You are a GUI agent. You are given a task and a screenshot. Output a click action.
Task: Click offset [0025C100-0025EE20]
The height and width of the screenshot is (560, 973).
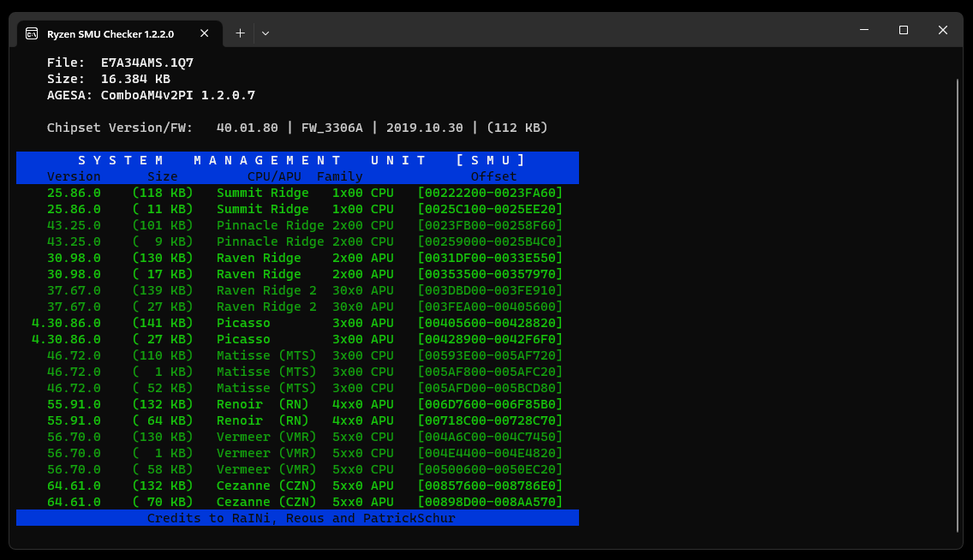[x=490, y=209]
